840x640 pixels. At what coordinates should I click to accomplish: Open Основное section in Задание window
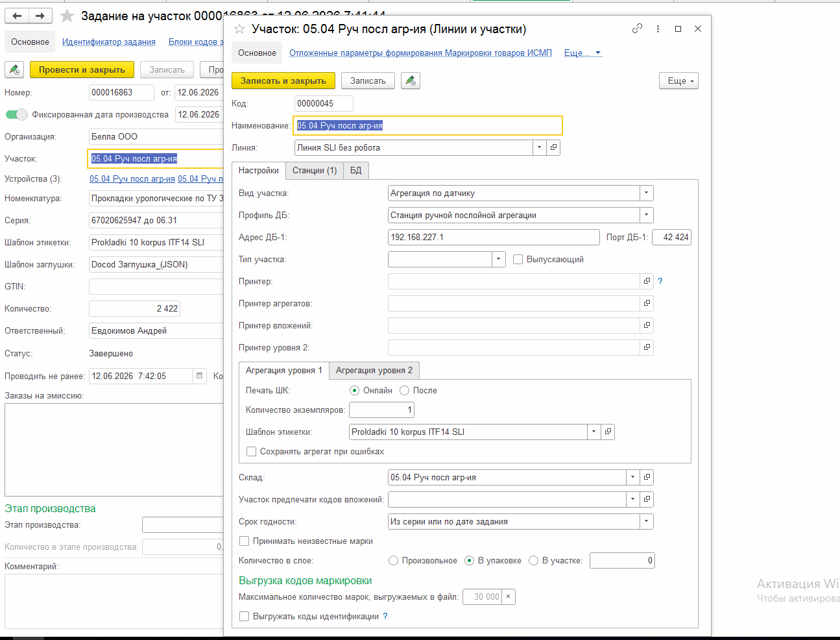tap(30, 42)
